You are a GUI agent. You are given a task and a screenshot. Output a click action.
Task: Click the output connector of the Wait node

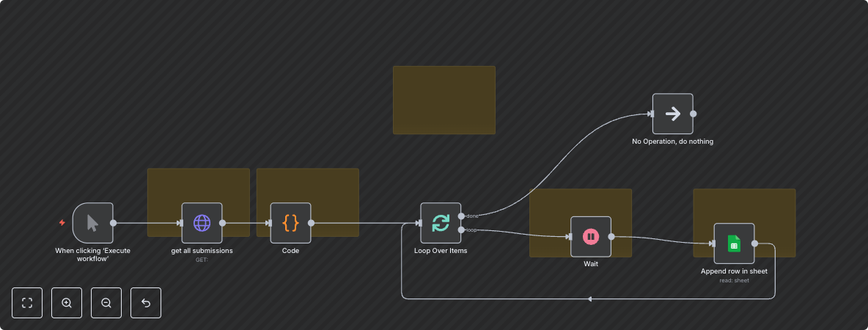[611, 237]
